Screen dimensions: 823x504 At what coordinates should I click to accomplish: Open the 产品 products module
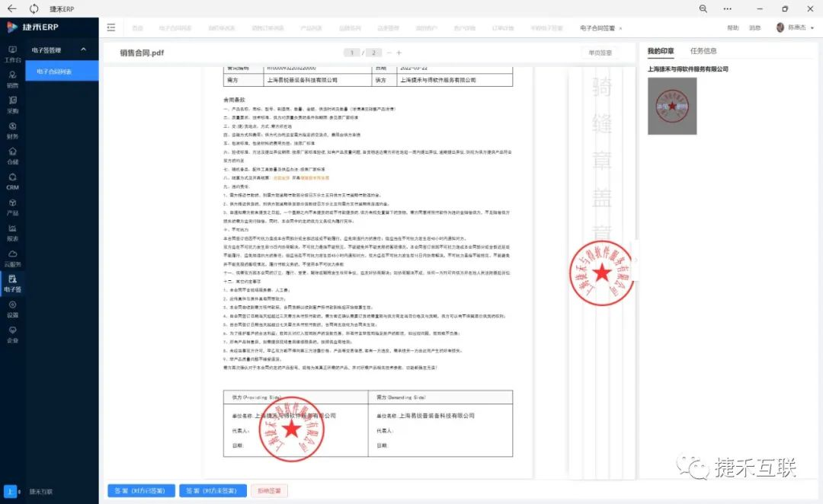coord(13,207)
